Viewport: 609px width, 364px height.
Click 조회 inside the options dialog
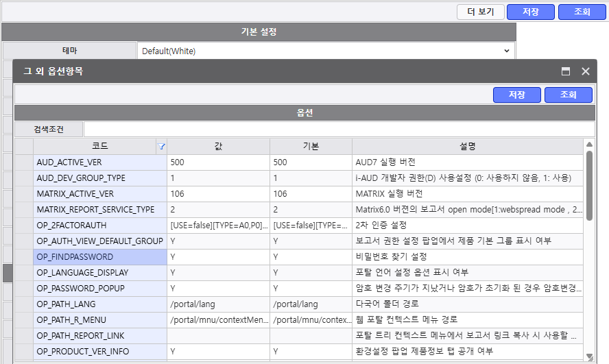(568, 95)
